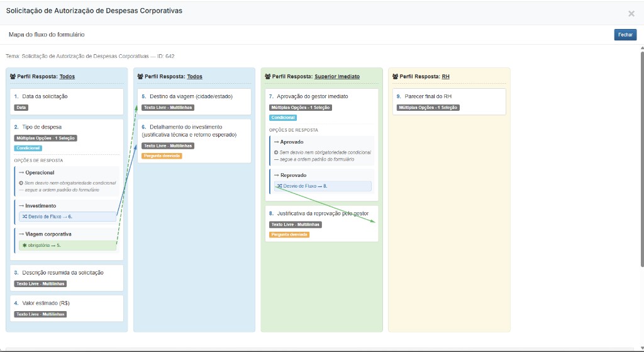Image resolution: width=644 pixels, height=352 pixels.
Task: Click the Data type badge
Action: point(21,107)
